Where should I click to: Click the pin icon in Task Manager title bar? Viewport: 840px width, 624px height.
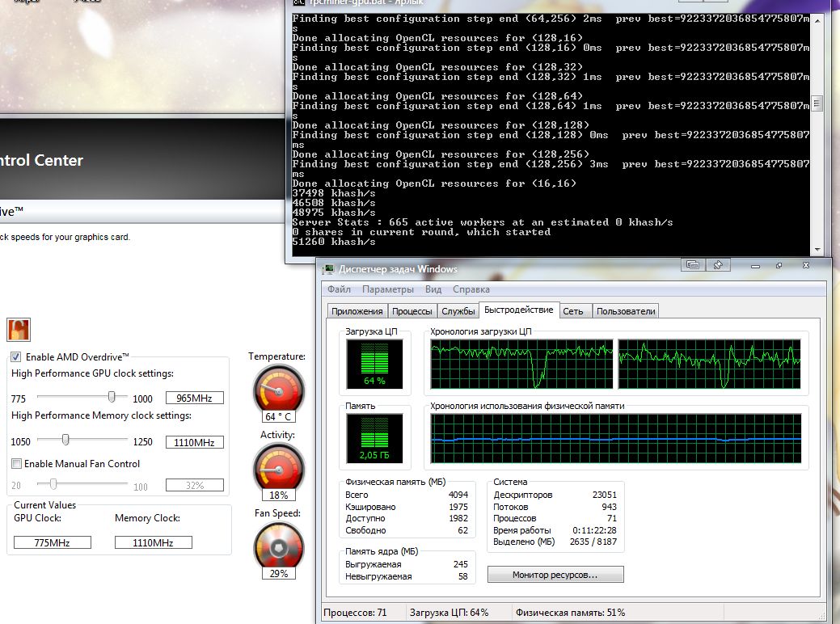click(718, 264)
